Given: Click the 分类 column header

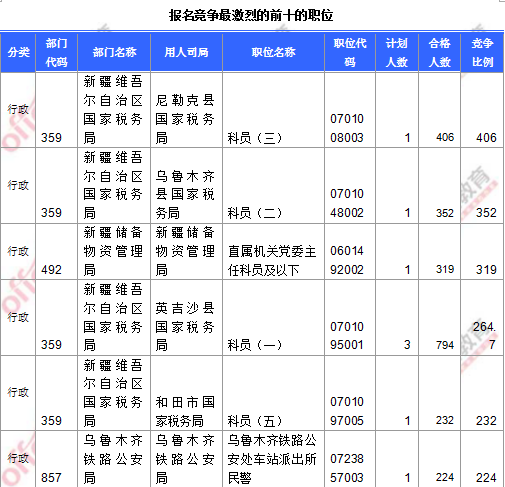Looking at the screenshot, I should click(18, 52).
